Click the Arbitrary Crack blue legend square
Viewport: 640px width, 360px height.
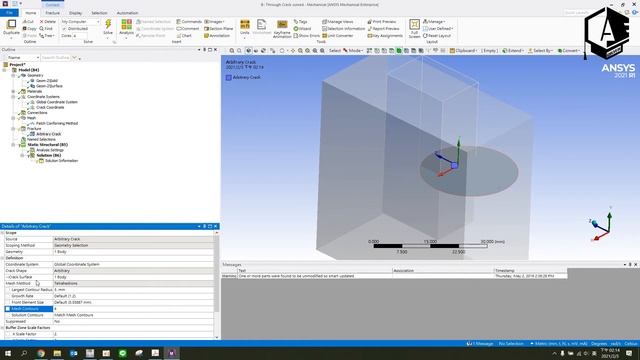[229, 78]
